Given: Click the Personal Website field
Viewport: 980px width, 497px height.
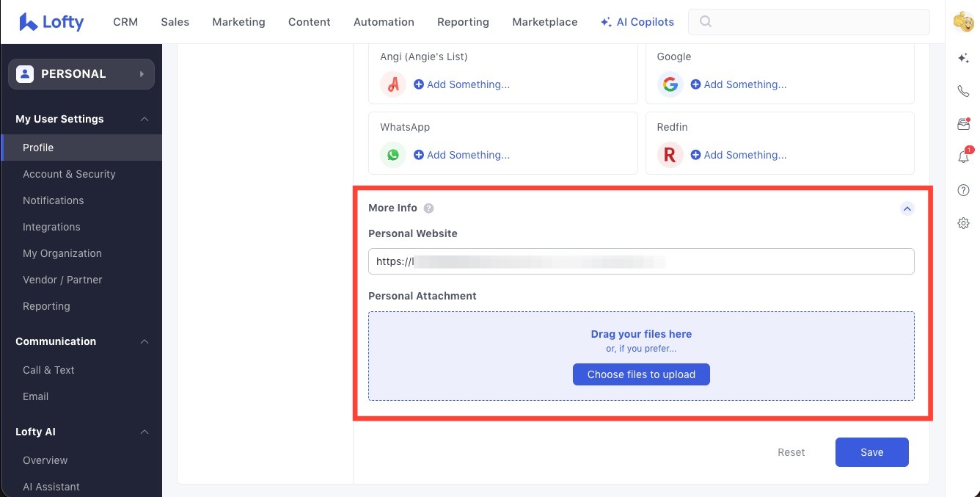Looking at the screenshot, I should click(641, 261).
